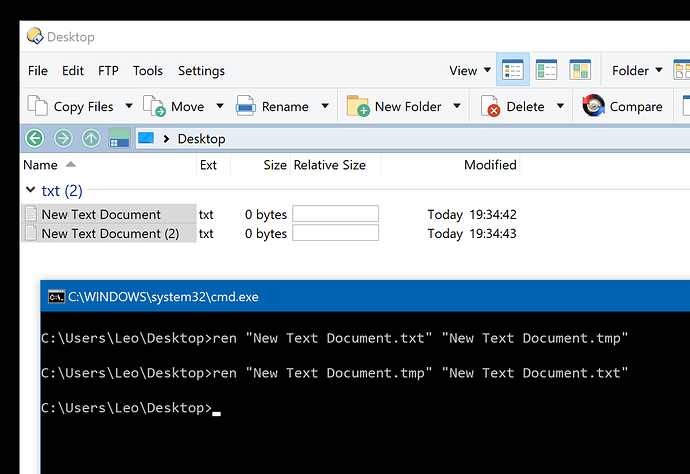Click the Compare tool icon

click(593, 106)
